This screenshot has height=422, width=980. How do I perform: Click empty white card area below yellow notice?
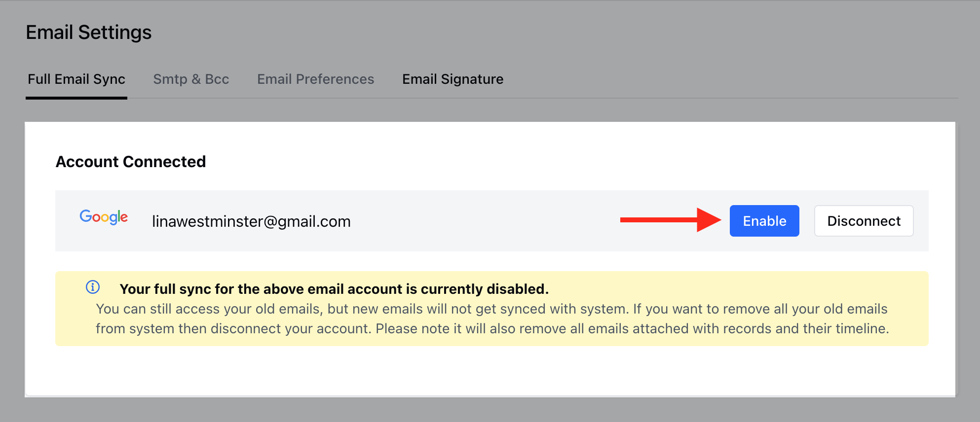point(490,370)
